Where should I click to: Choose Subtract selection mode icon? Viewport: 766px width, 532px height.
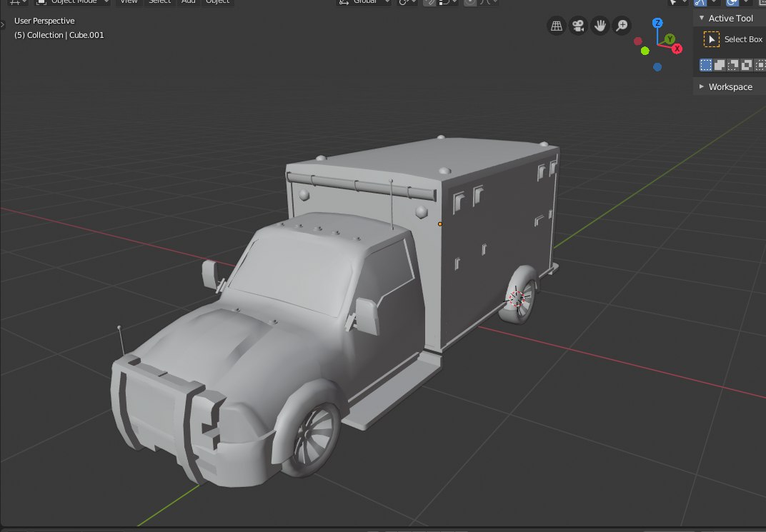click(733, 65)
